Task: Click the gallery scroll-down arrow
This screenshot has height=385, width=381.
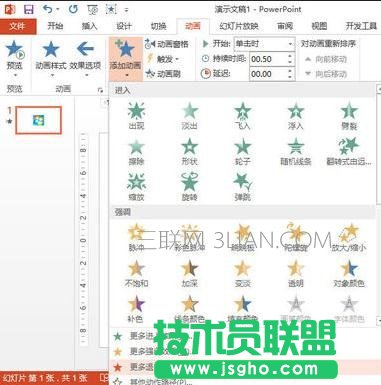Action: [378, 321]
